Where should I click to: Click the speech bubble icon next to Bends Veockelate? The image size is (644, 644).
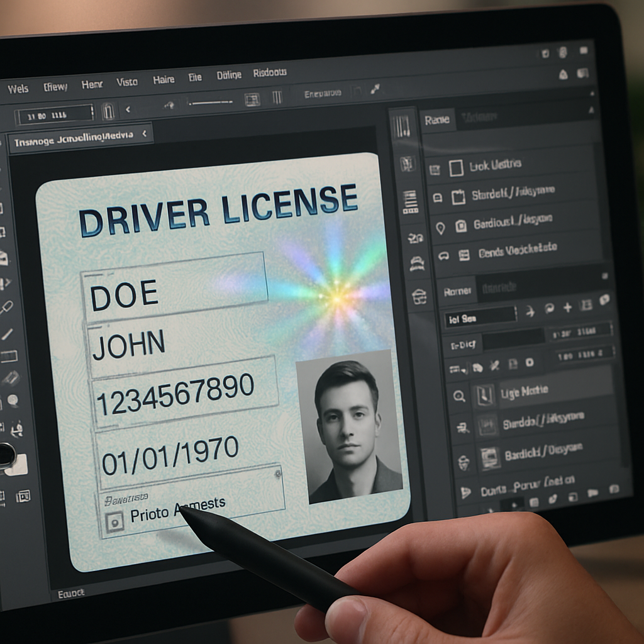click(443, 256)
